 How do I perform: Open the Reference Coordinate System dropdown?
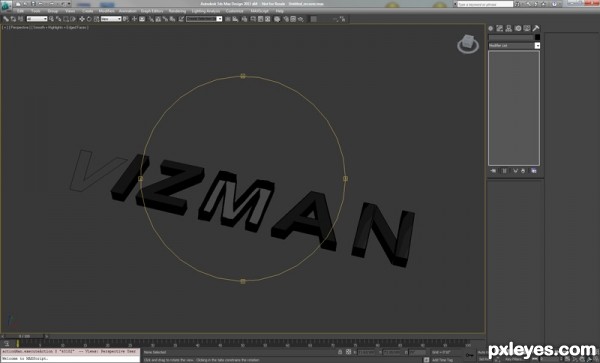pyautogui.click(x=111, y=19)
